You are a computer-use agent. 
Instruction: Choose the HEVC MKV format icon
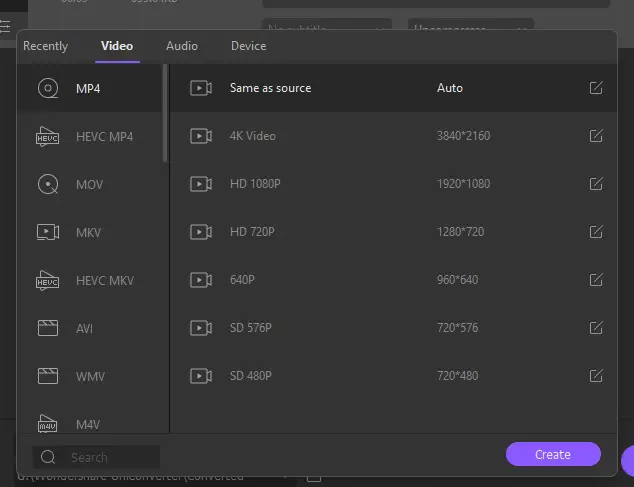tap(48, 280)
